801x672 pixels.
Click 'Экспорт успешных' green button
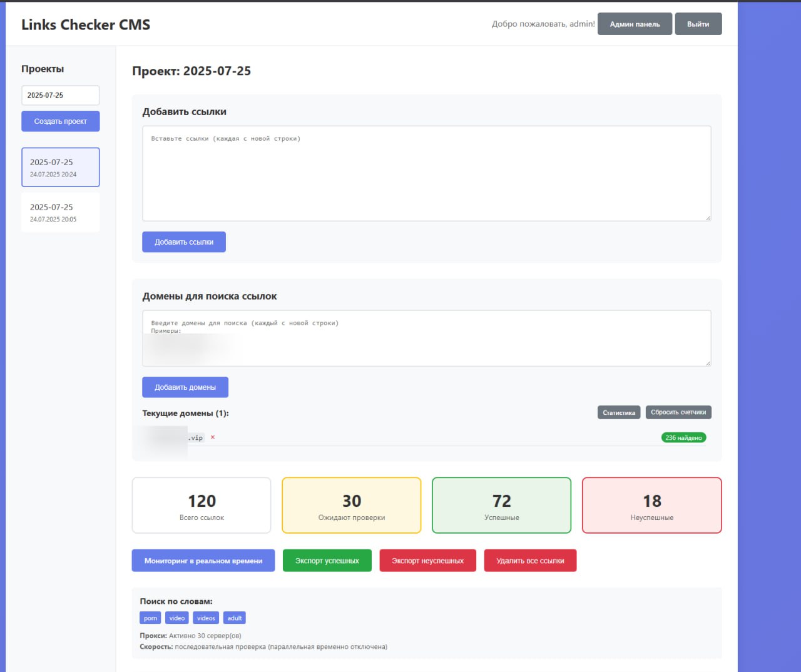327,561
